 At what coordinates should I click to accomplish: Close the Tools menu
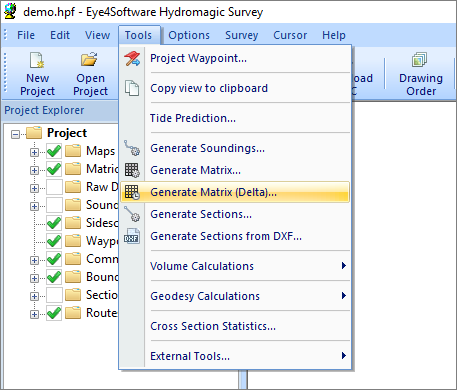(x=138, y=35)
